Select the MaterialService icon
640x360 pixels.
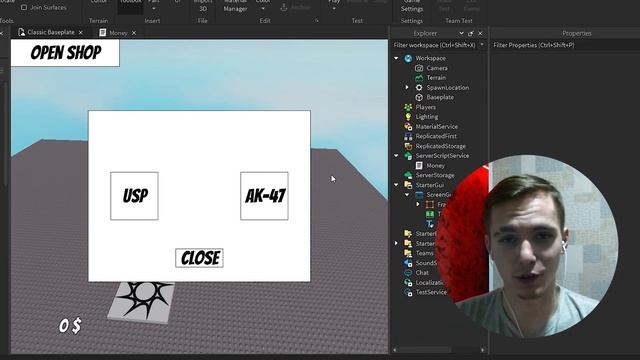click(x=408, y=127)
